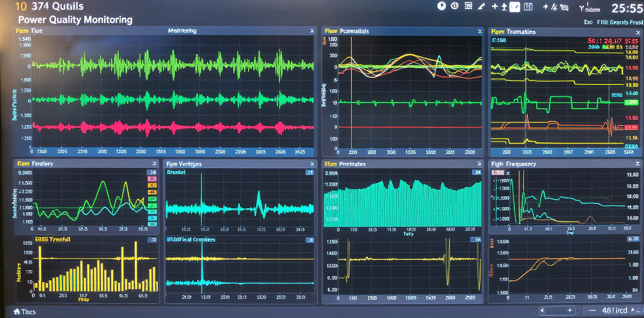Select the Fight Frequency panel title

click(x=514, y=164)
